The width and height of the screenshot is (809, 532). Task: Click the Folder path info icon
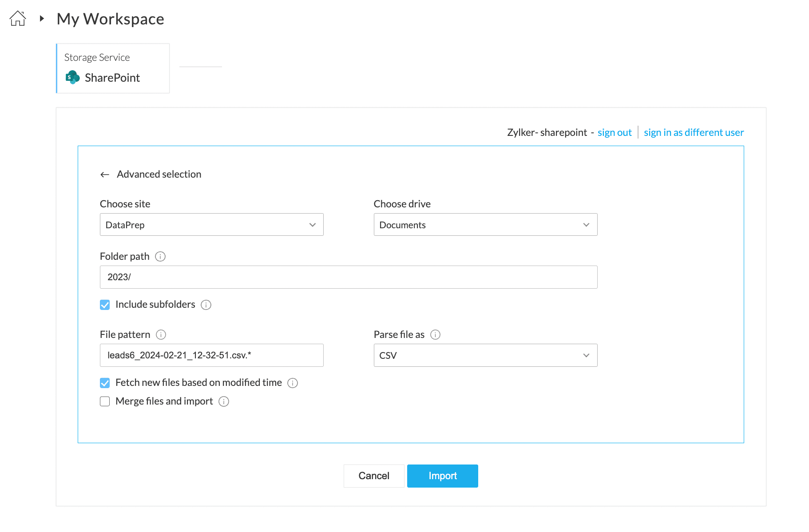pyautogui.click(x=160, y=257)
